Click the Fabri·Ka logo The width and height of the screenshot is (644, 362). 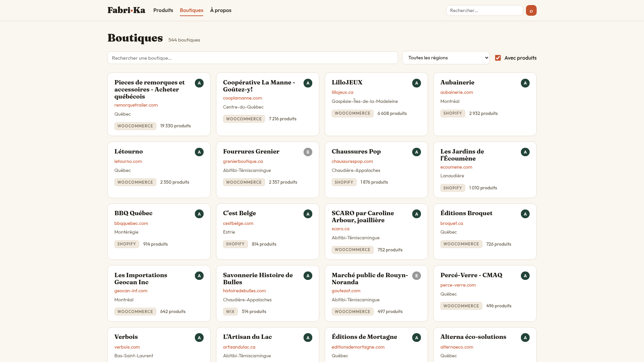click(126, 10)
